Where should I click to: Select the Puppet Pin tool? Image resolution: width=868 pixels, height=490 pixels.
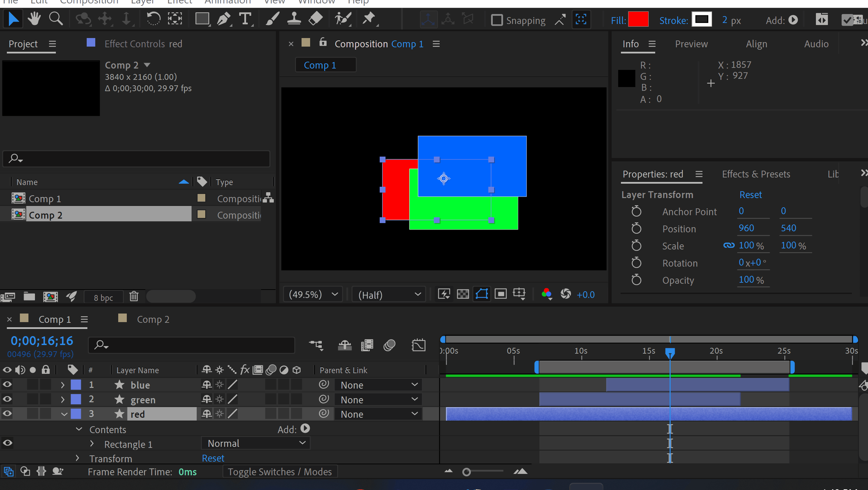point(369,19)
